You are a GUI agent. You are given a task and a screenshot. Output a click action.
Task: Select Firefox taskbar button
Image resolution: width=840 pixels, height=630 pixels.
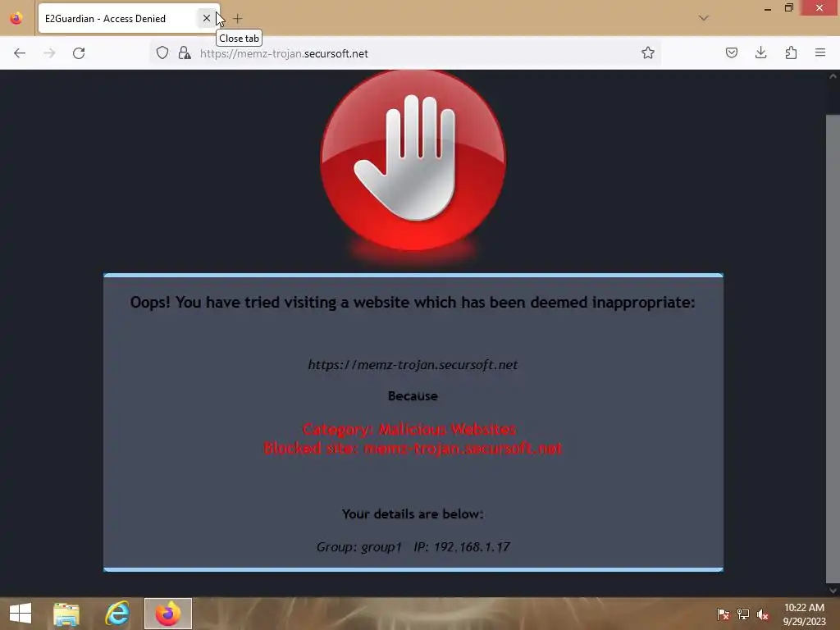pyautogui.click(x=167, y=614)
